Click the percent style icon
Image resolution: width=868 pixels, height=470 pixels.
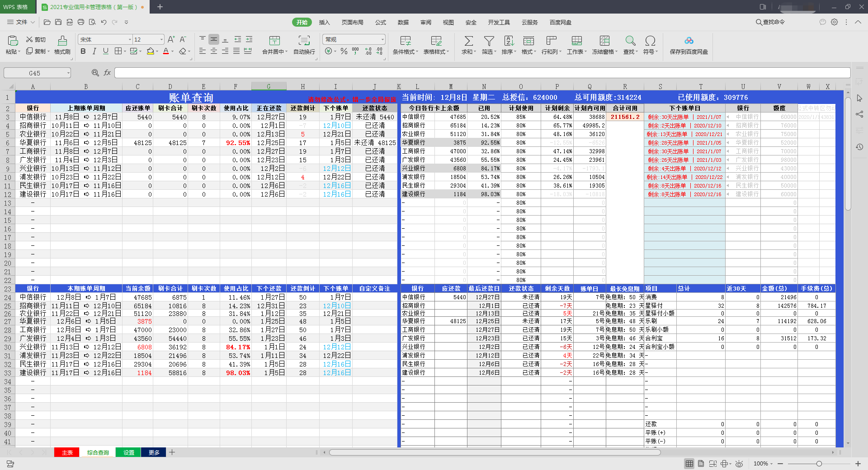click(344, 51)
